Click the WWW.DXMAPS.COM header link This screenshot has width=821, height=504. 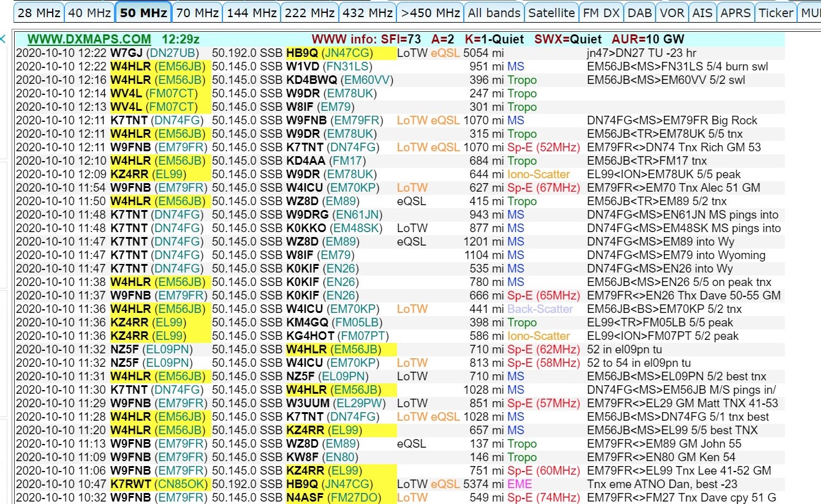[x=89, y=39]
